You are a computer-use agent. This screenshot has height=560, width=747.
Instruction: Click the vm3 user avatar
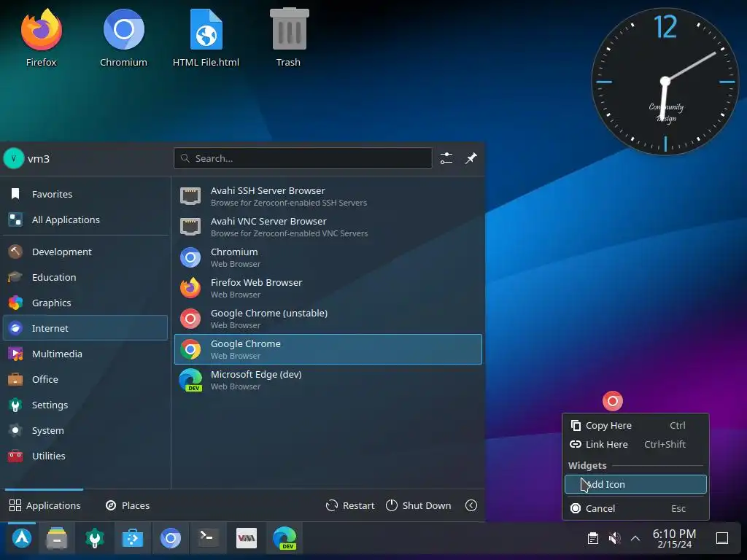point(13,158)
